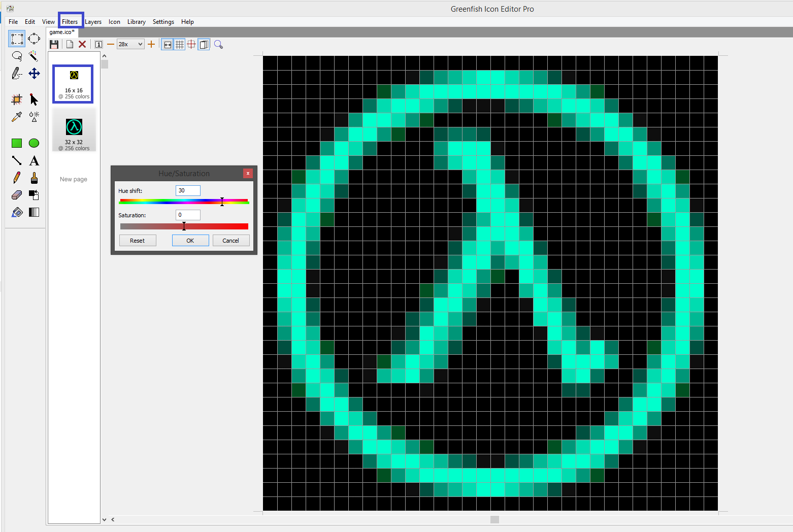Choose the green rectangle shape tool
Screen dimensions: 793x532
click(x=17, y=143)
